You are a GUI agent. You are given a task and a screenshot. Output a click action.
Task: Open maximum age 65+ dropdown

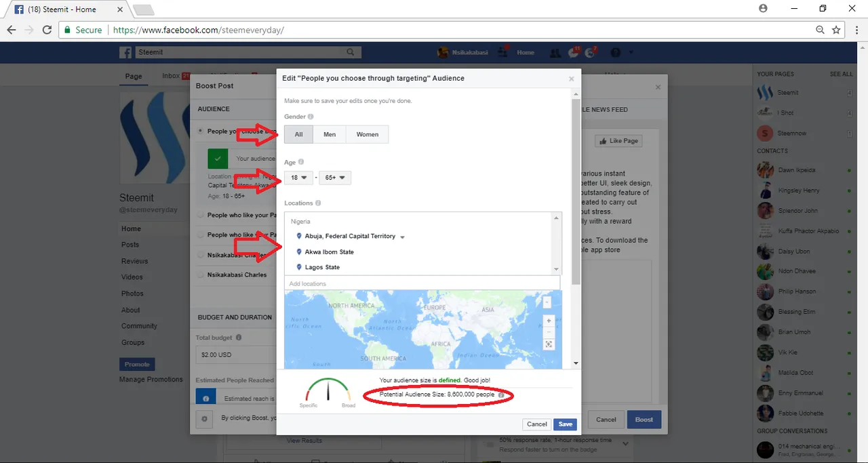(x=335, y=178)
